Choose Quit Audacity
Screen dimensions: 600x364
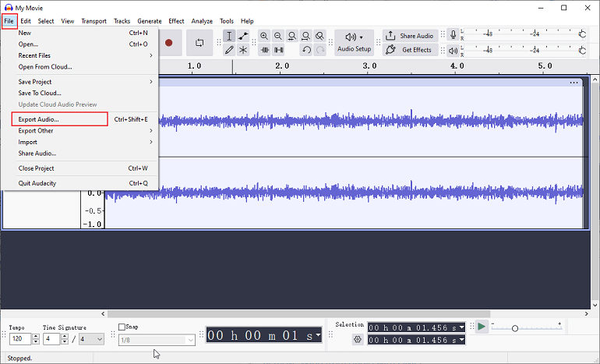pyautogui.click(x=79, y=183)
